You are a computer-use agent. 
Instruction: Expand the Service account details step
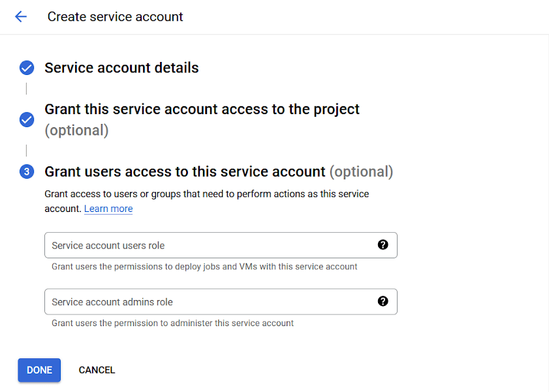click(121, 68)
